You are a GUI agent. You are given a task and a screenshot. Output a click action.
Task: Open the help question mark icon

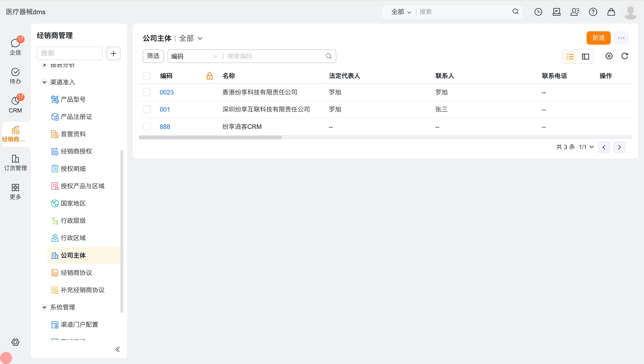[593, 12]
